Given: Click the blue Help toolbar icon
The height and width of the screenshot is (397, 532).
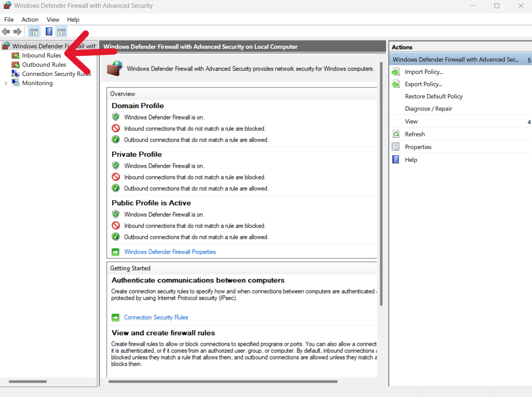Looking at the screenshot, I should pos(49,32).
